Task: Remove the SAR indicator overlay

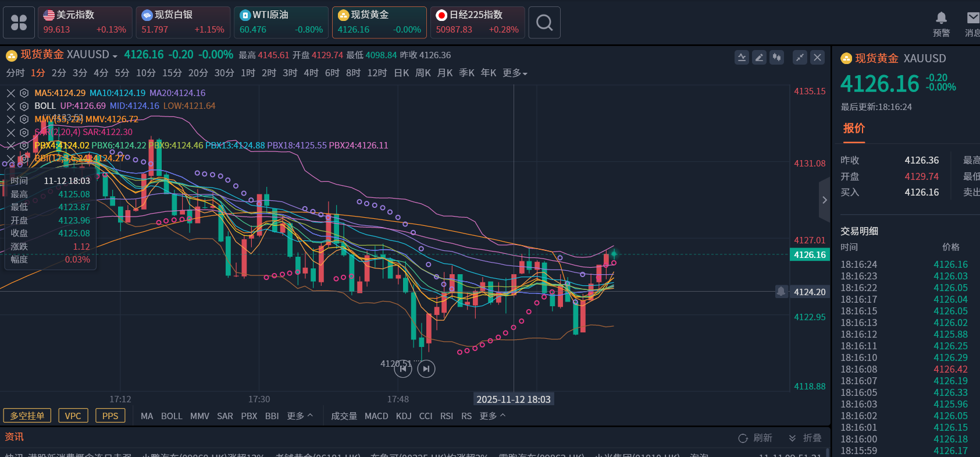Action: [x=10, y=132]
